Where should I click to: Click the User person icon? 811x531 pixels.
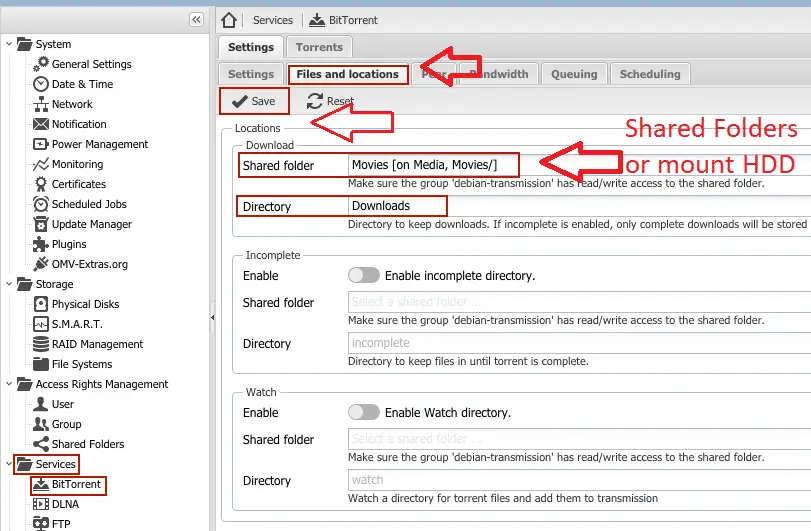point(41,404)
